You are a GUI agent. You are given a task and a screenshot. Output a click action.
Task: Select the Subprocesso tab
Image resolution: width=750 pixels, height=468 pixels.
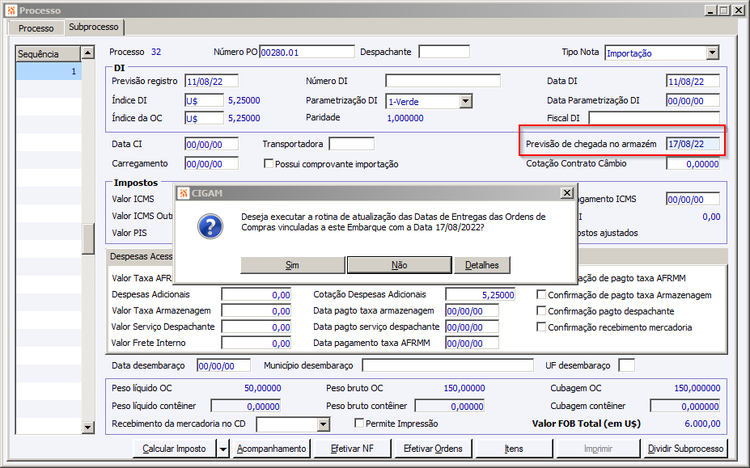click(x=94, y=27)
